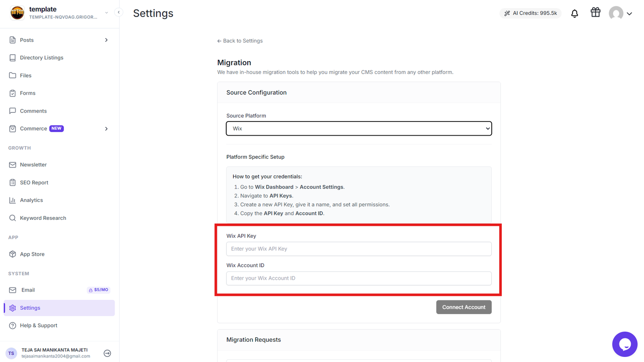Click the gift box icon
644x362 pixels.
pos(596,12)
